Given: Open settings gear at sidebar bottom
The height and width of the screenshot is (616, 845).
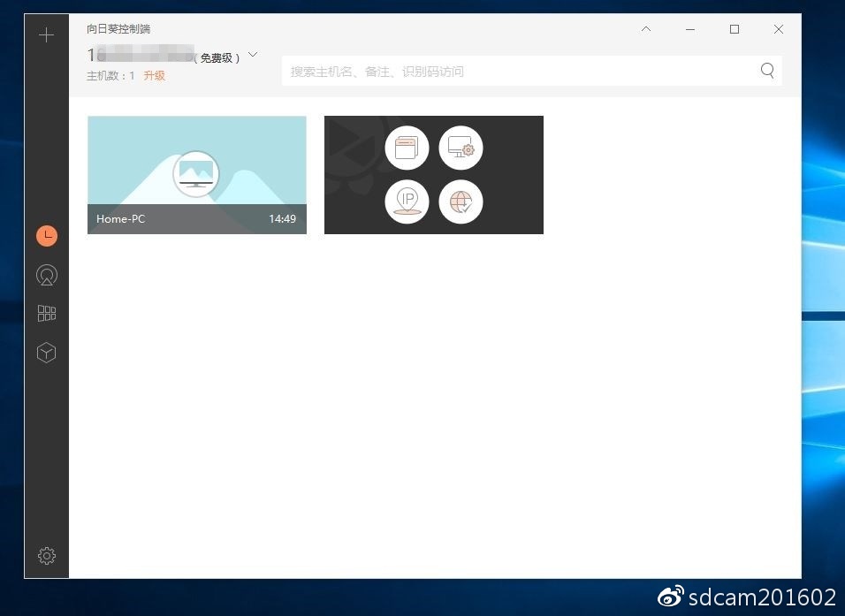Looking at the screenshot, I should click(x=47, y=556).
